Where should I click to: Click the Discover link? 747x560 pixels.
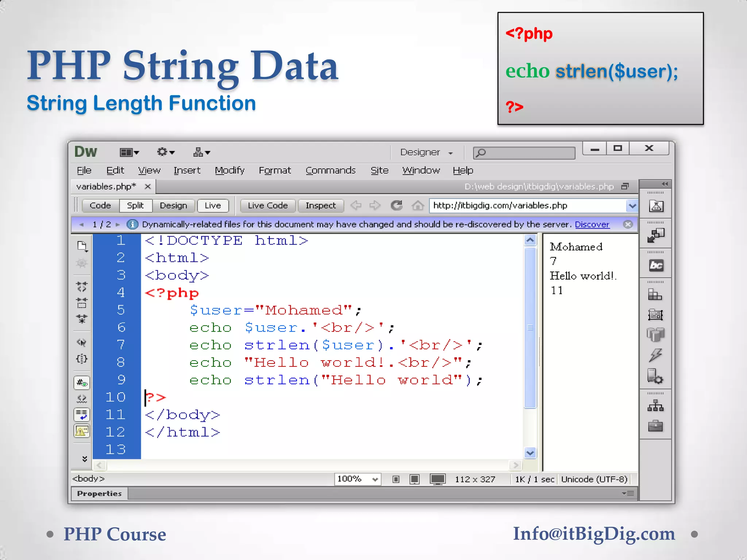[592, 225]
